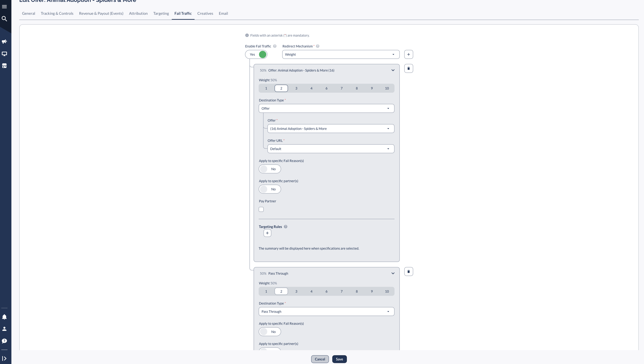Open the Targeting tab
Screen dimensions: 644x364
pos(161,13)
